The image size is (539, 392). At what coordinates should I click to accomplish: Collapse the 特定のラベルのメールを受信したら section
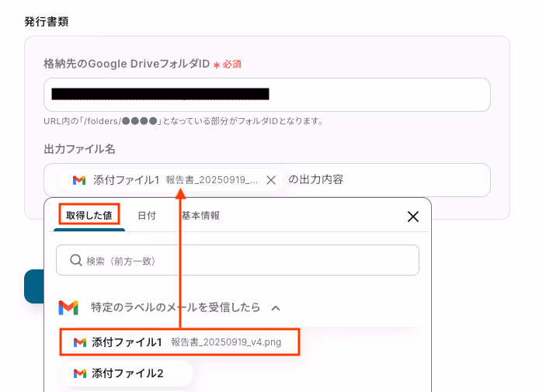pos(276,308)
